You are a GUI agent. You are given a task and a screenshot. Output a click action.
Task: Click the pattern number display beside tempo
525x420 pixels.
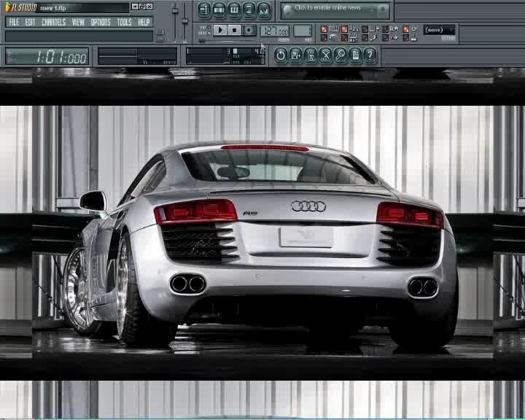pos(303,31)
